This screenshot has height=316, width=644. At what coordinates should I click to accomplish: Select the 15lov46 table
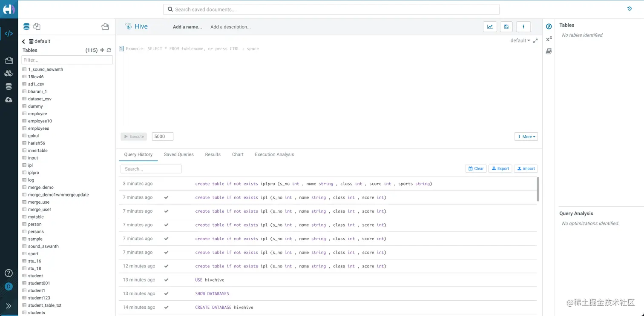36,77
